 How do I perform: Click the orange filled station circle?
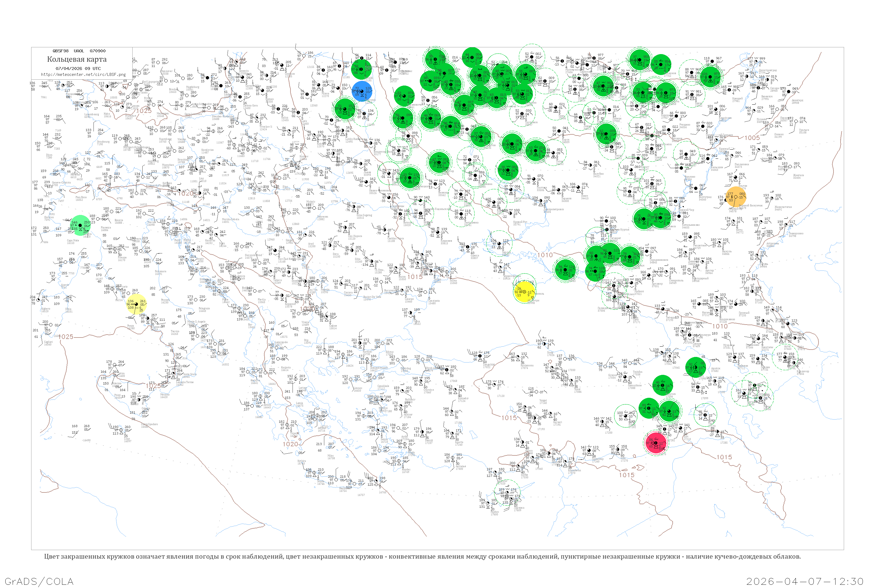click(x=736, y=196)
